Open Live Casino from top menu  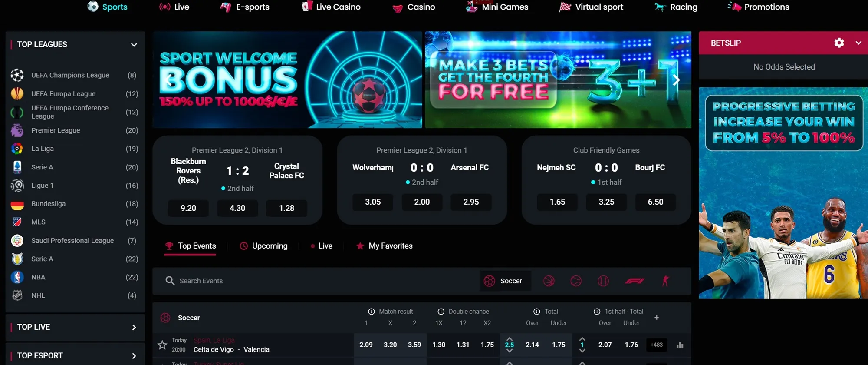[332, 7]
